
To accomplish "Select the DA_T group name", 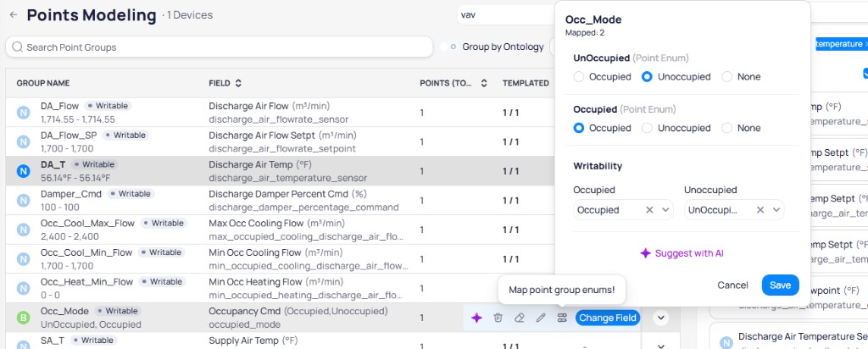I will [x=53, y=164].
